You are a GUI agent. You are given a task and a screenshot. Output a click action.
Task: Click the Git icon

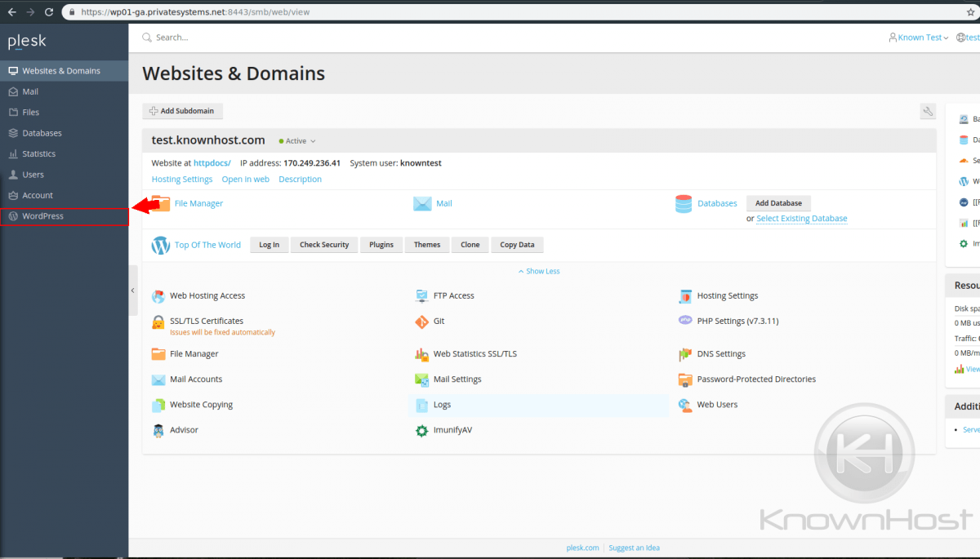click(421, 321)
